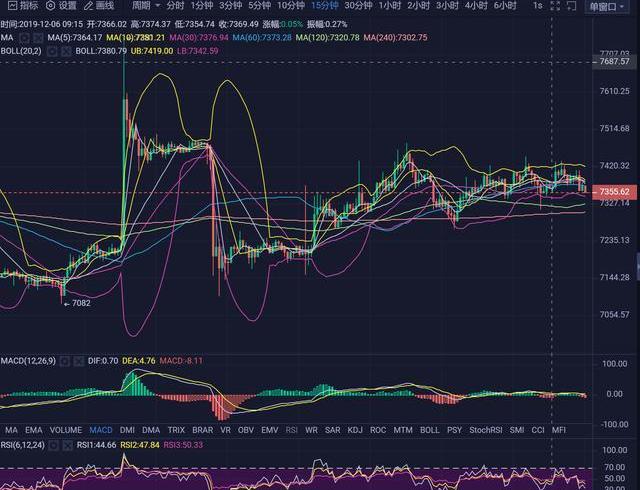Select the VOLUME indicator

[66, 429]
